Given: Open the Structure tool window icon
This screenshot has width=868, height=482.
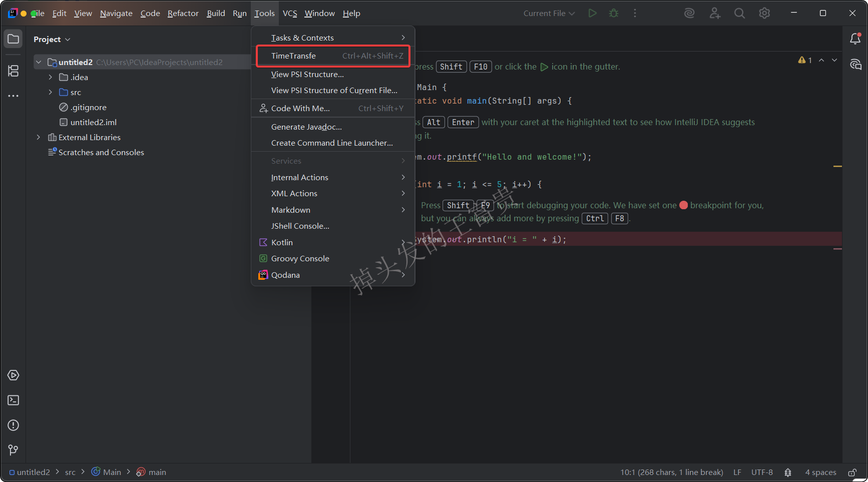Looking at the screenshot, I should click(x=14, y=71).
